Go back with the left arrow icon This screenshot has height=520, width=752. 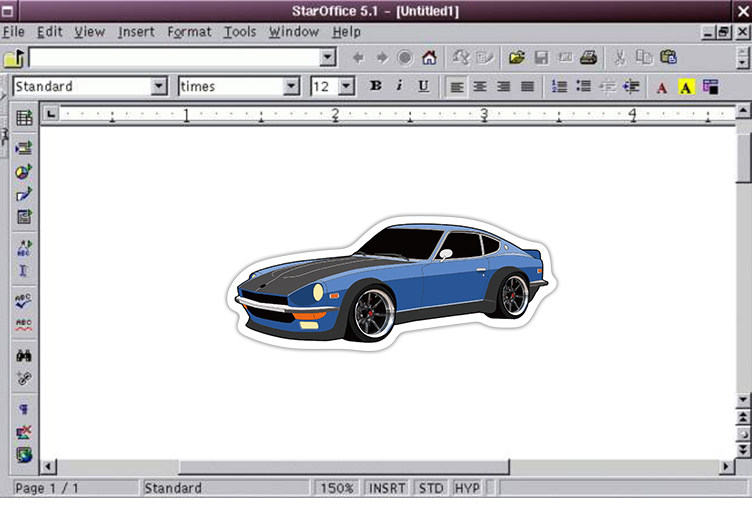click(x=358, y=58)
